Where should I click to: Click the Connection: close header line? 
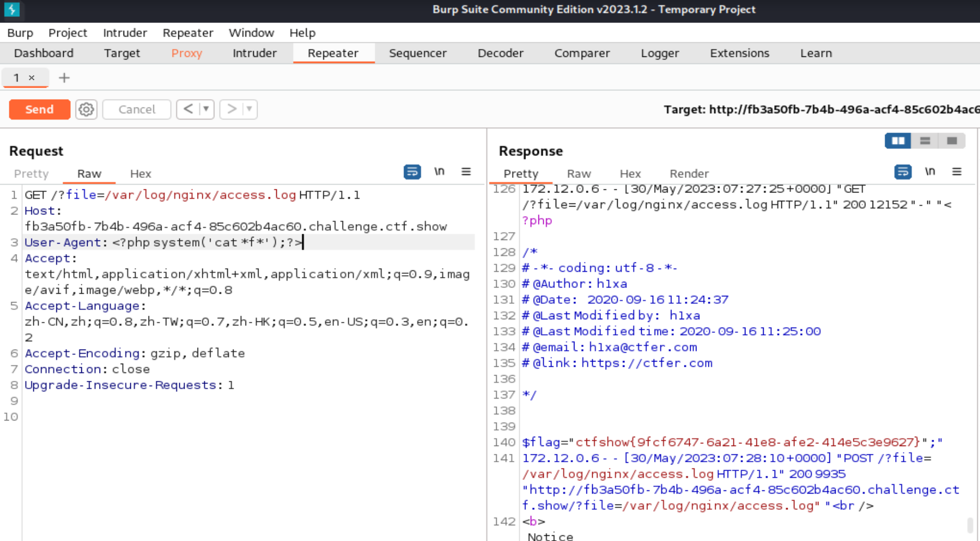tap(87, 369)
